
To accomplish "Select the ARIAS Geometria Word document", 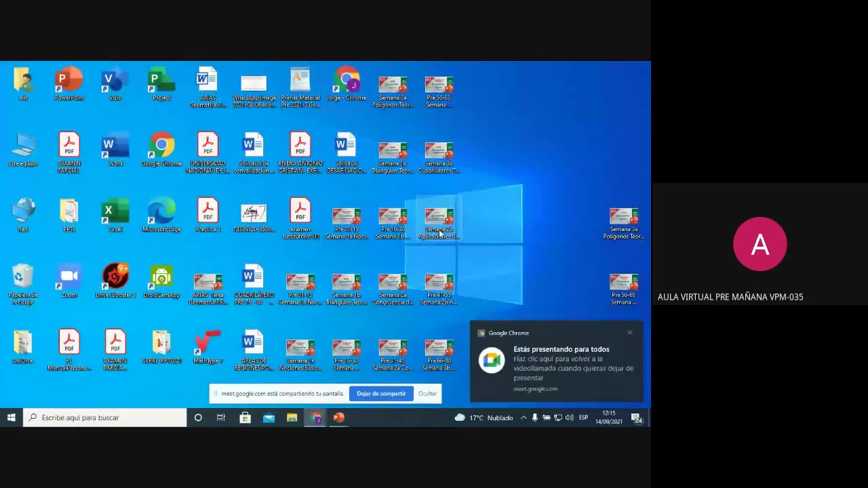I will [208, 87].
